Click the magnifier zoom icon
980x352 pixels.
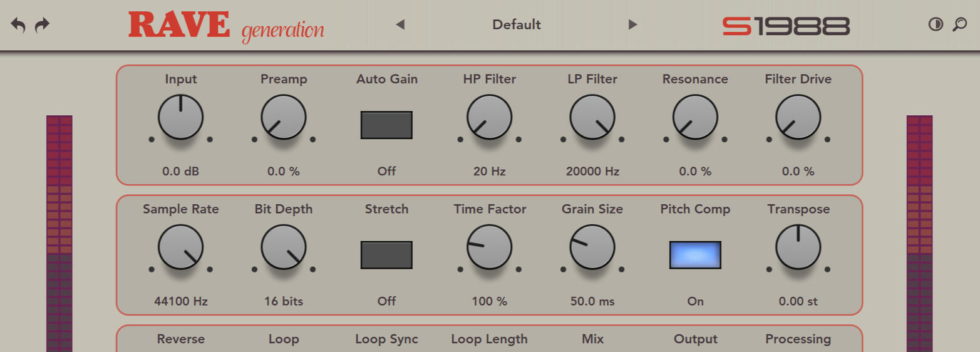(959, 25)
